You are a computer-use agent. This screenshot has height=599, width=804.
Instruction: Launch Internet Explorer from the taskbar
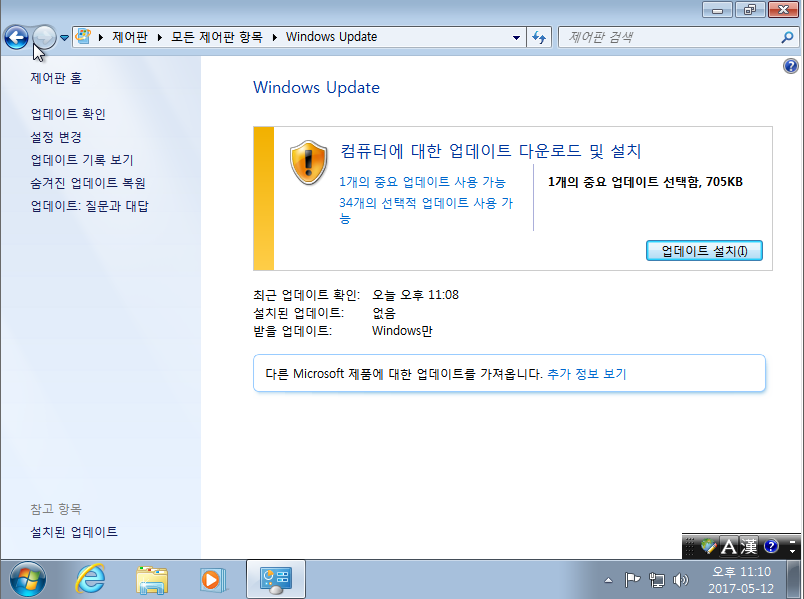click(90, 580)
